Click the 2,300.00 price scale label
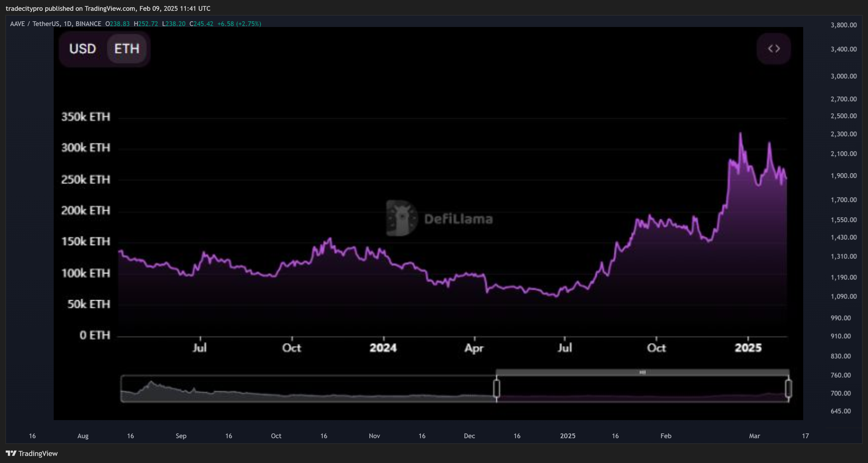This screenshot has height=463, width=868. 844,134
